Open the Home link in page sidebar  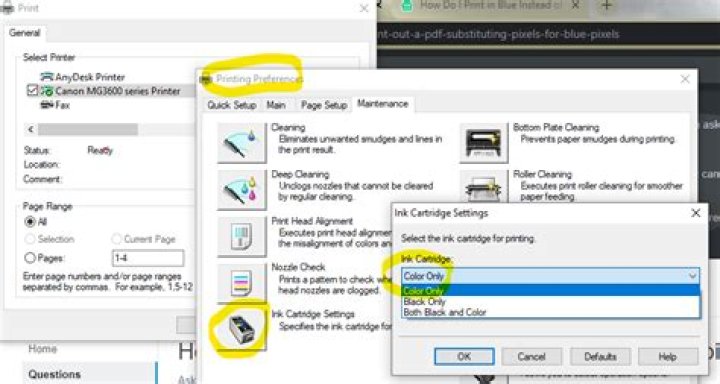(x=43, y=349)
